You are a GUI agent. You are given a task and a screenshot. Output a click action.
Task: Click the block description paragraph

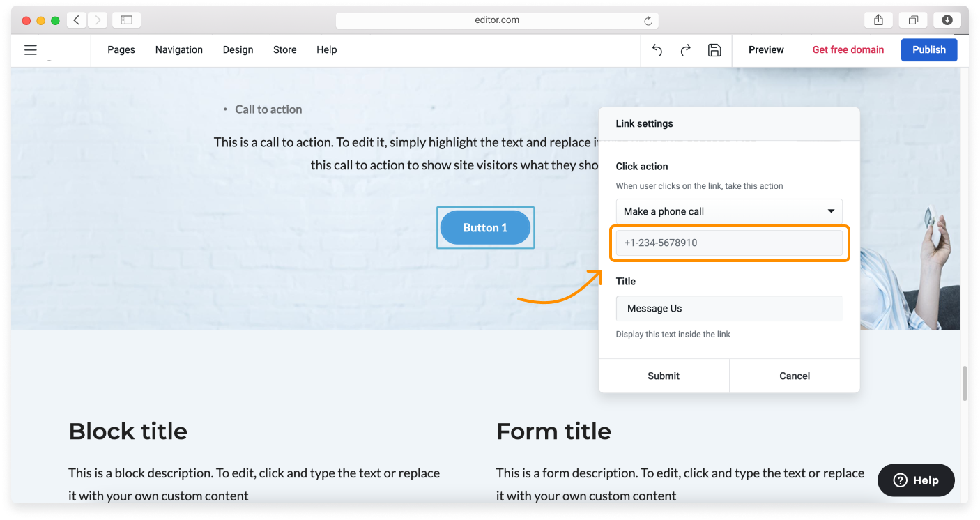tap(254, 484)
